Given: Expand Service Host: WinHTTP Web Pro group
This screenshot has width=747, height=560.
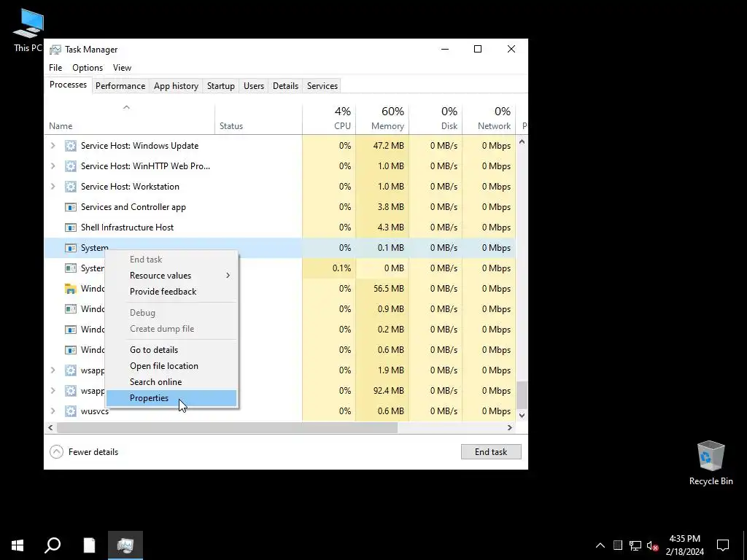Looking at the screenshot, I should 53,166.
